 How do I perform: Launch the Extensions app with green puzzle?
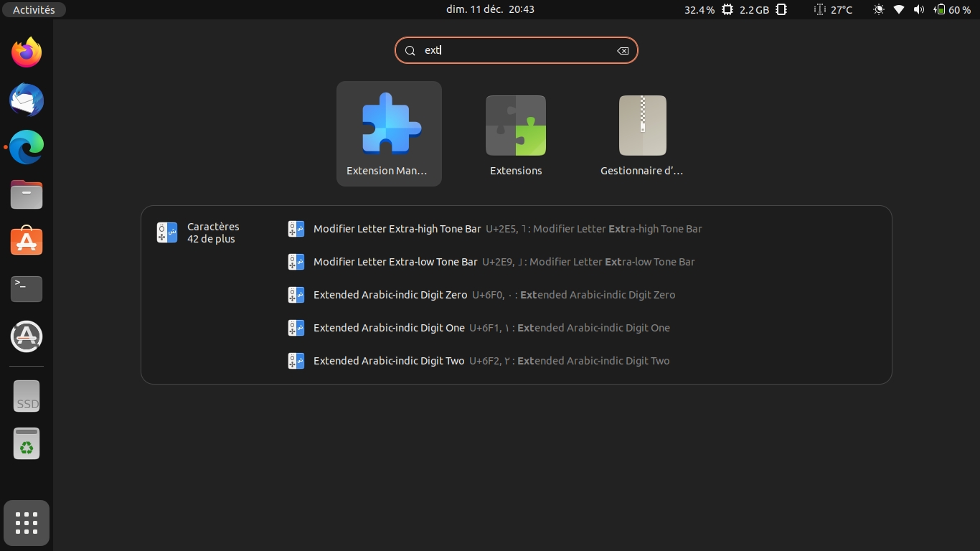[x=515, y=133]
